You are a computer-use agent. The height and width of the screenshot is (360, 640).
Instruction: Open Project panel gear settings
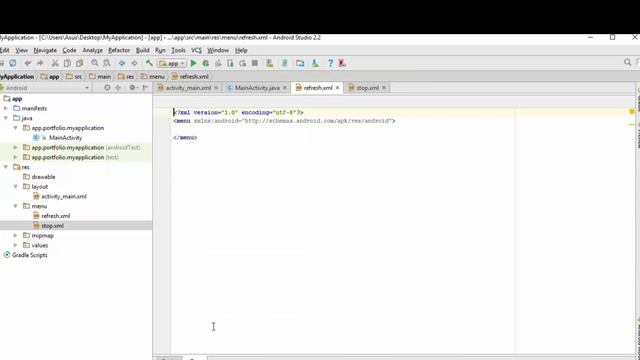(133, 88)
